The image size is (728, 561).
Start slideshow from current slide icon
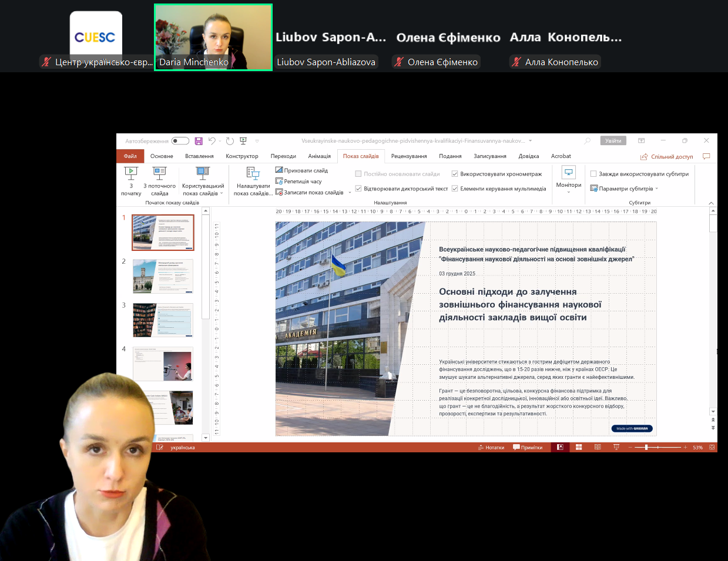click(x=159, y=173)
